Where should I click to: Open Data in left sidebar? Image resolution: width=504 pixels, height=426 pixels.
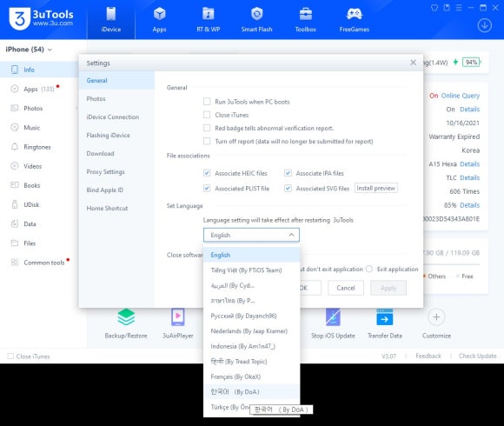click(38, 223)
